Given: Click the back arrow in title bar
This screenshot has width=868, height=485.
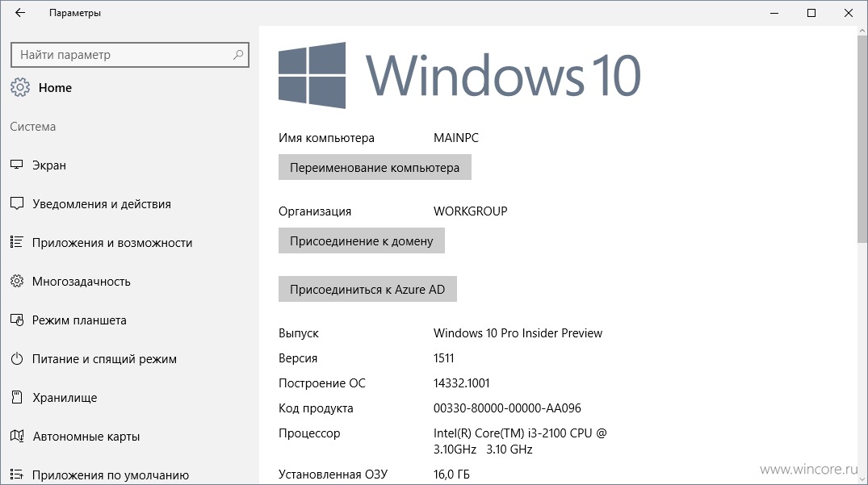Looking at the screenshot, I should [x=20, y=13].
